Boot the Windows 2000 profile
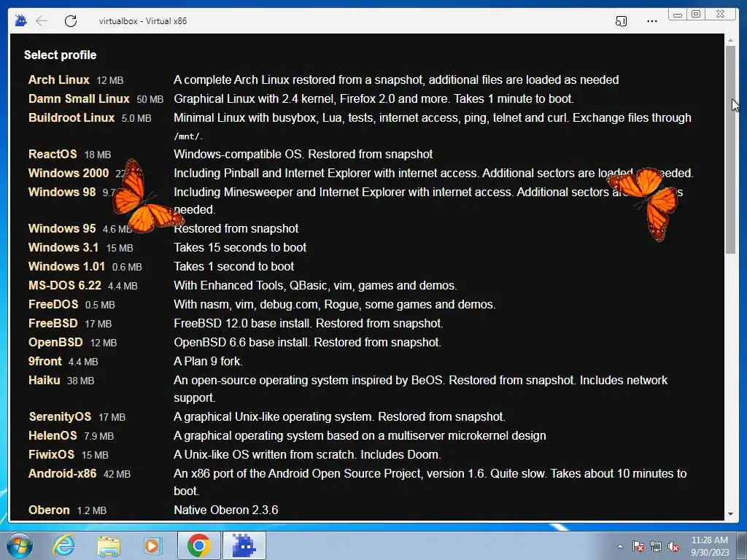The height and width of the screenshot is (560, 747). pos(69,173)
